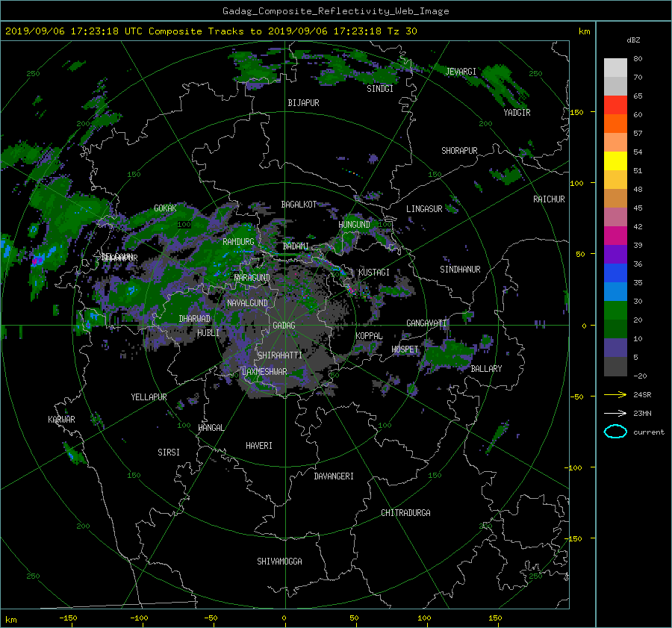Click the cyan 'current' ellipse legend icon
The height and width of the screenshot is (628, 672).
615,432
